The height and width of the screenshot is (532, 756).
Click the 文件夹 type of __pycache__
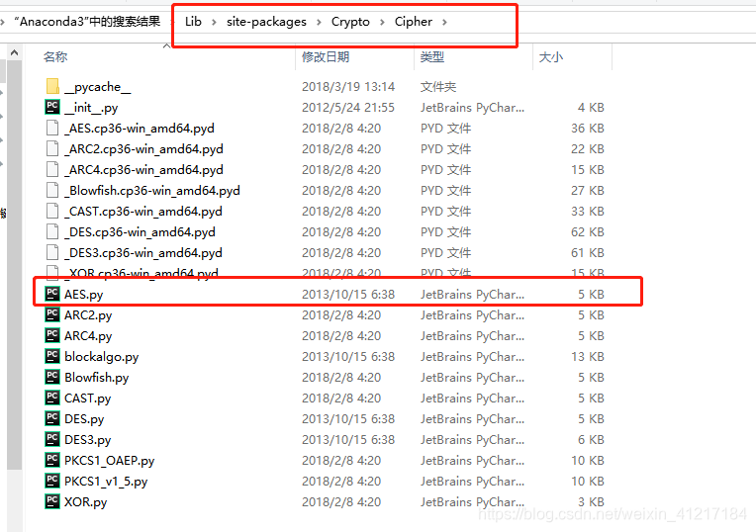click(438, 87)
